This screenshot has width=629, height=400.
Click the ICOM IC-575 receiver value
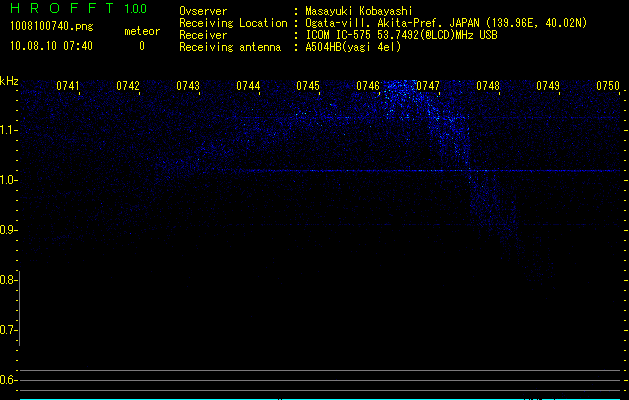[x=401, y=35]
